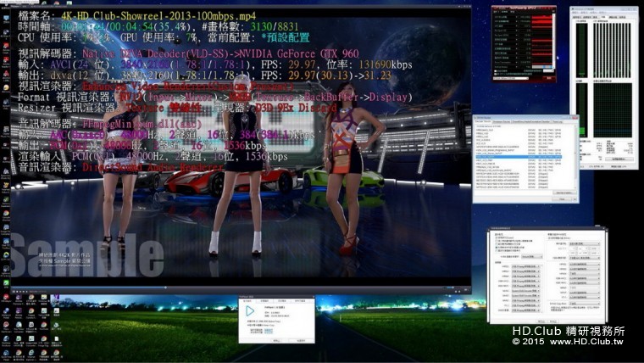
Task: Toggle the second checkbox in the codec settings dialog
Action: point(497,241)
